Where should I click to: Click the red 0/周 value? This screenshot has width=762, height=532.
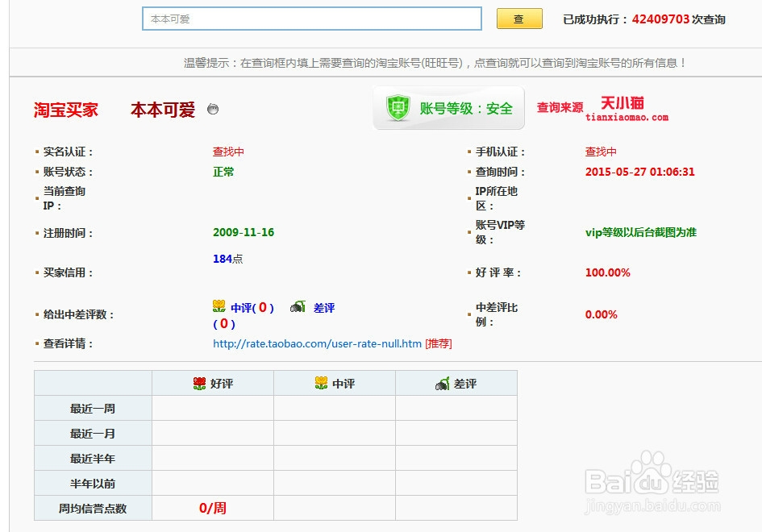(x=213, y=508)
